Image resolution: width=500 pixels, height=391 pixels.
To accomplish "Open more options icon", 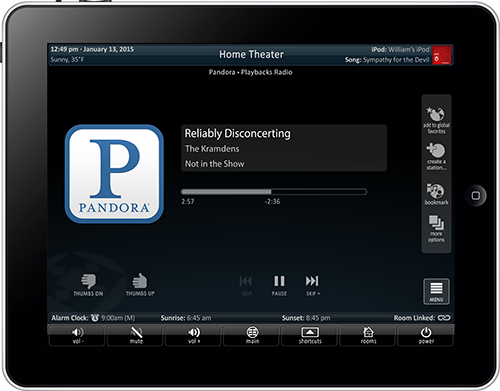I will (436, 223).
